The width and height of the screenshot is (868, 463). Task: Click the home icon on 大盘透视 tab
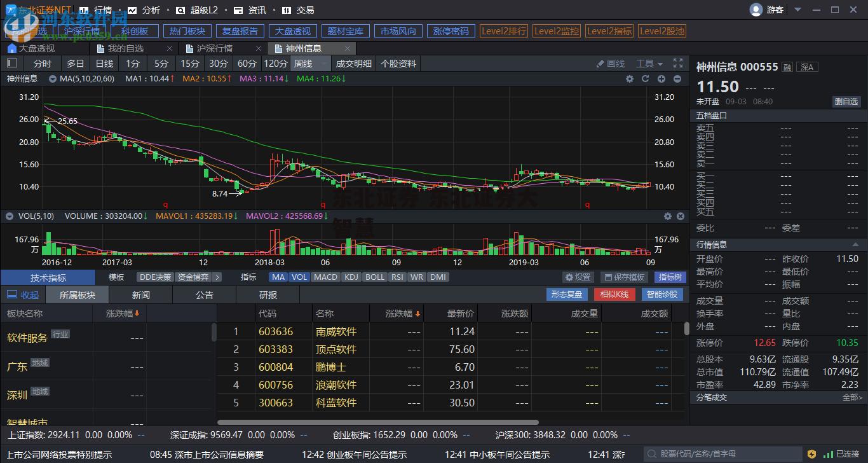point(11,48)
